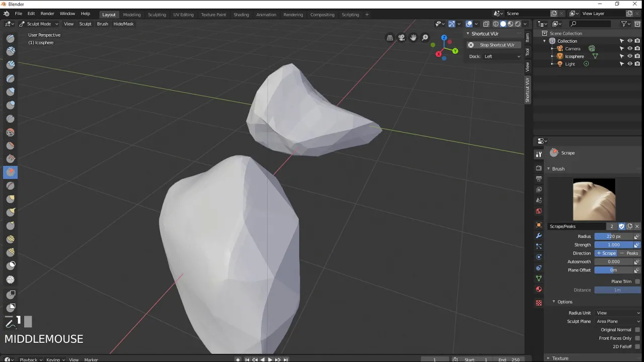Viewport: 644px width, 362px height.
Task: Click the brush Strength slider
Action: [613, 245]
